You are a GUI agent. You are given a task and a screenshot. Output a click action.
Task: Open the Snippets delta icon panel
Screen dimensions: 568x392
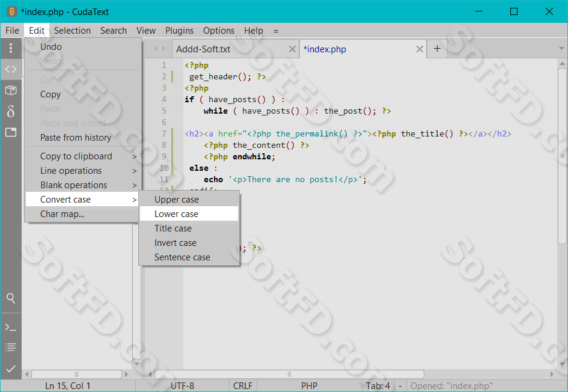tap(11, 111)
